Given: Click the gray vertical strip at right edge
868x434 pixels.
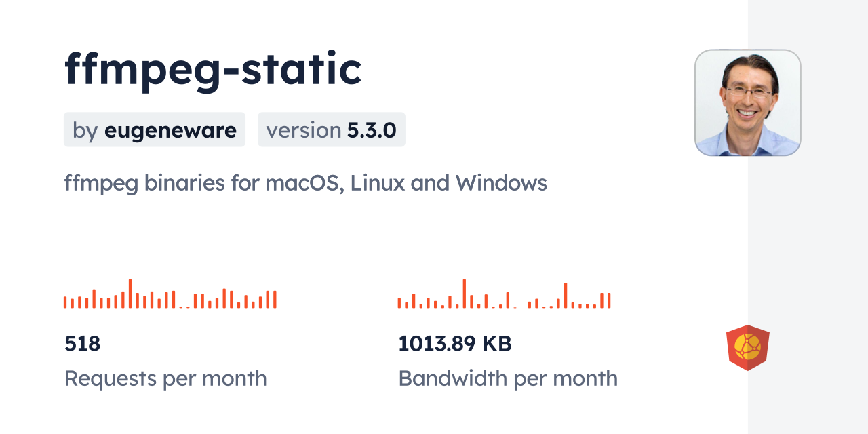Looking at the screenshot, I should pyautogui.click(x=808, y=217).
